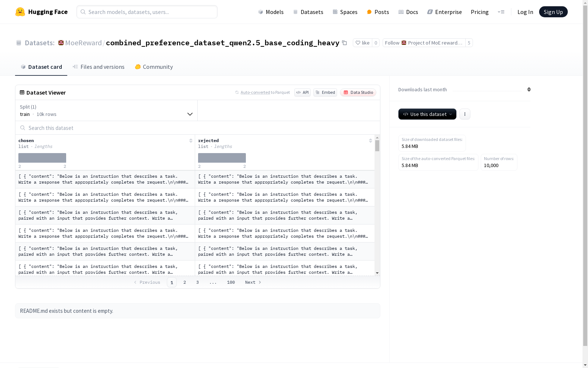Click the README.md exists but content is empty text
The image size is (588, 368).
tap(67, 311)
